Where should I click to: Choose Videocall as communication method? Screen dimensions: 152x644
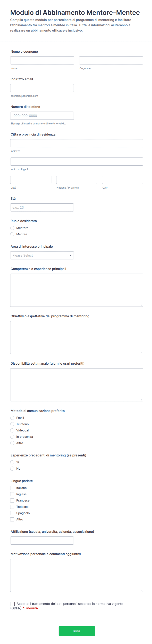pyautogui.click(x=12, y=430)
